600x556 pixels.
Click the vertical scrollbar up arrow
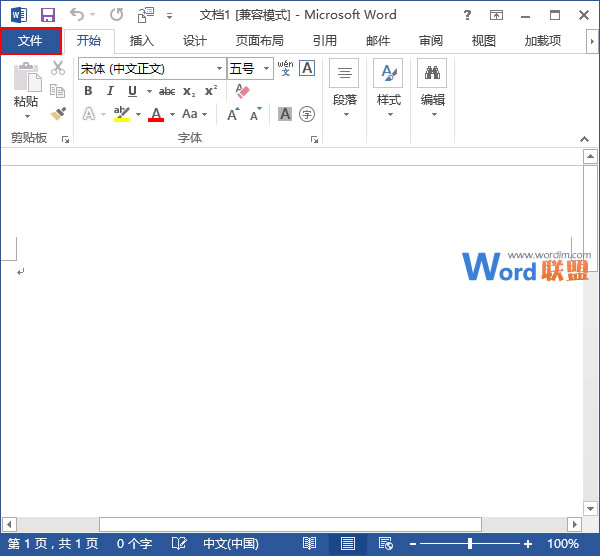click(x=590, y=156)
